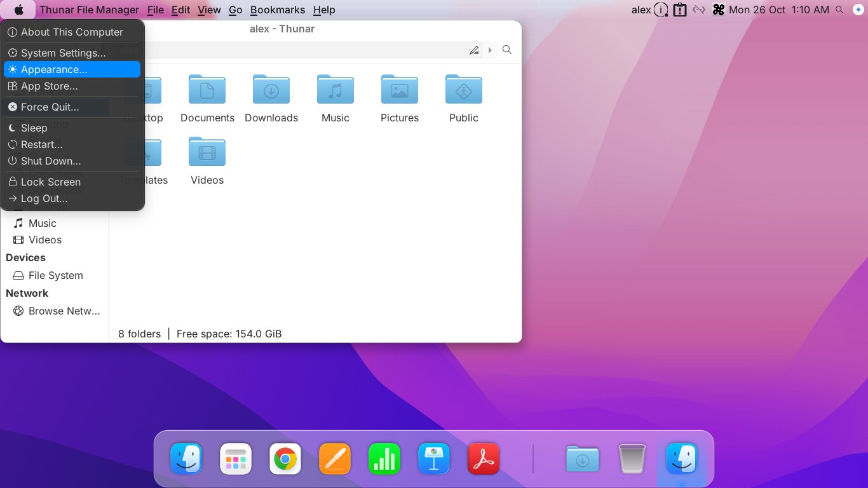Select Sleep from the Apple menu
This screenshot has height=488, width=868.
click(x=72, y=128)
